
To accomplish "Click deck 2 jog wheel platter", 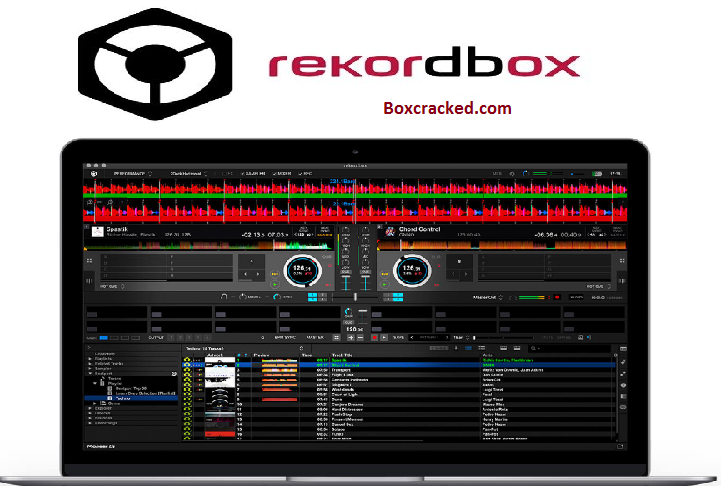I will click(411, 270).
